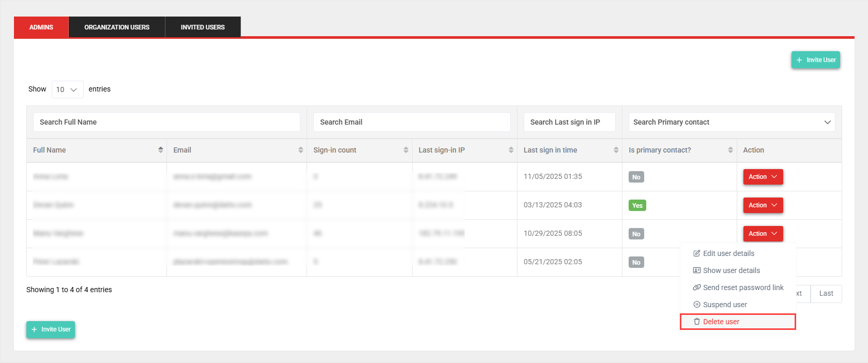Focus the Search Full Name field

pos(166,122)
